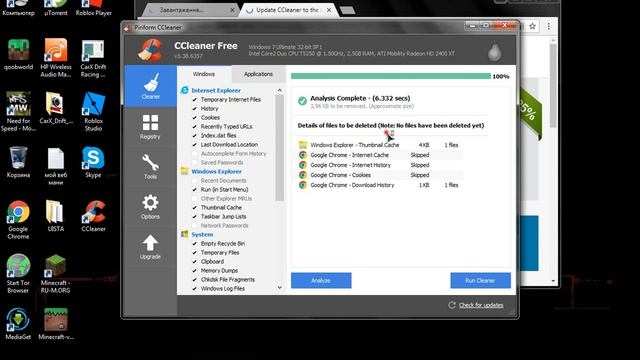Select the Google Chrome - Internet Cache row
The width and height of the screenshot is (640, 360).
(380, 155)
